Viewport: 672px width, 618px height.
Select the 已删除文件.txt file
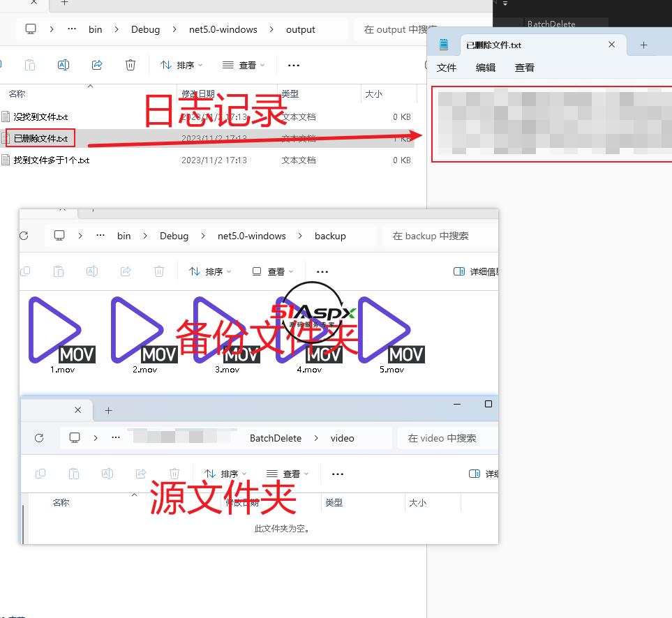(41, 138)
